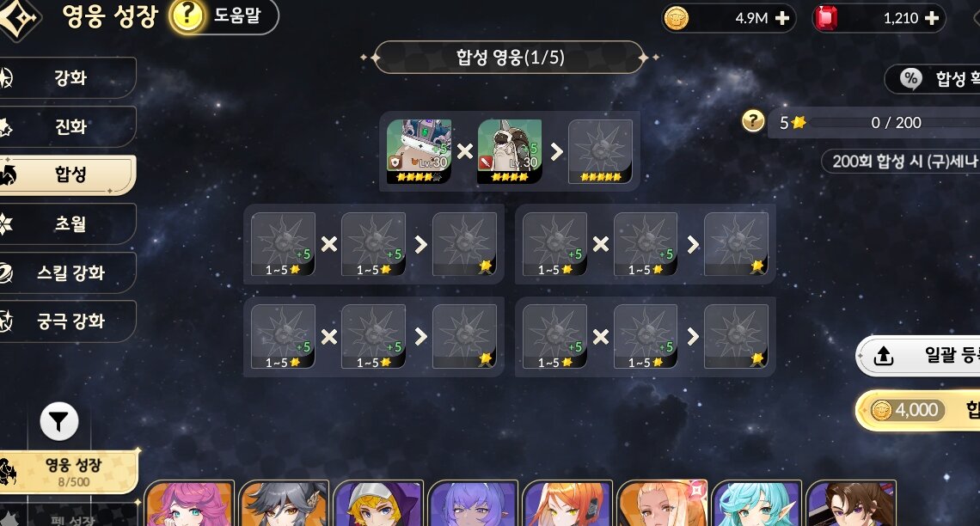
Task: Click the diamond logo beside 영웅 성장
Action: point(17,18)
